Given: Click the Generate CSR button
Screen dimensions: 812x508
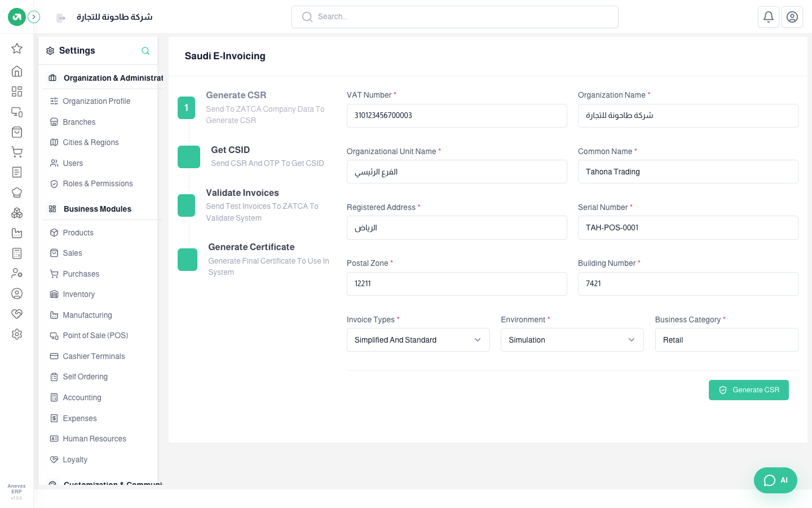Looking at the screenshot, I should pos(748,390).
